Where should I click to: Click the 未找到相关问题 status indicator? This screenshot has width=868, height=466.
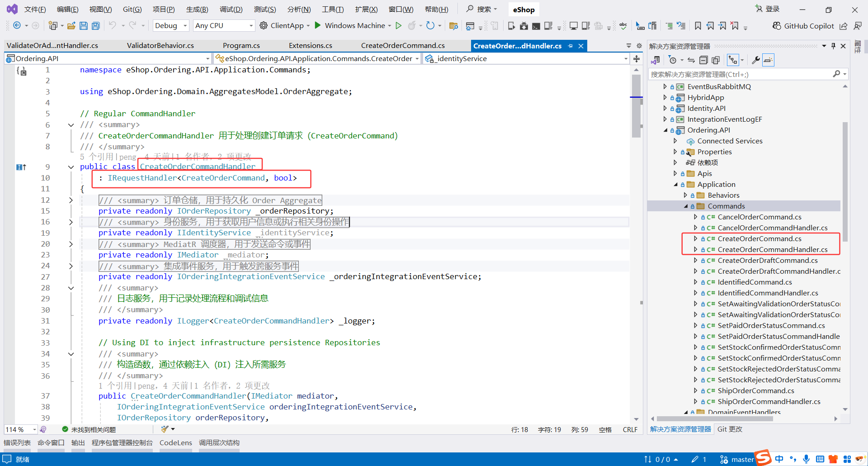(x=89, y=430)
